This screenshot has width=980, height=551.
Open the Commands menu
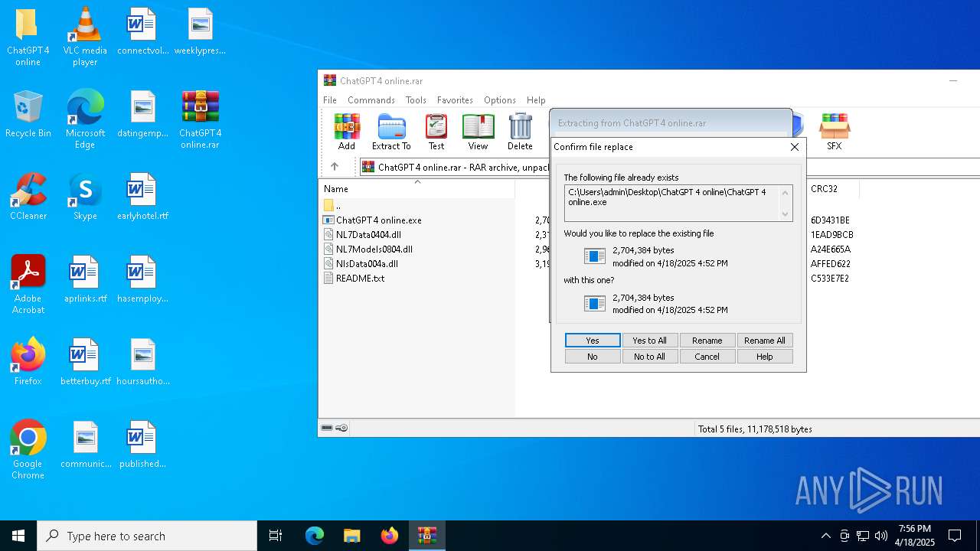[x=371, y=100]
